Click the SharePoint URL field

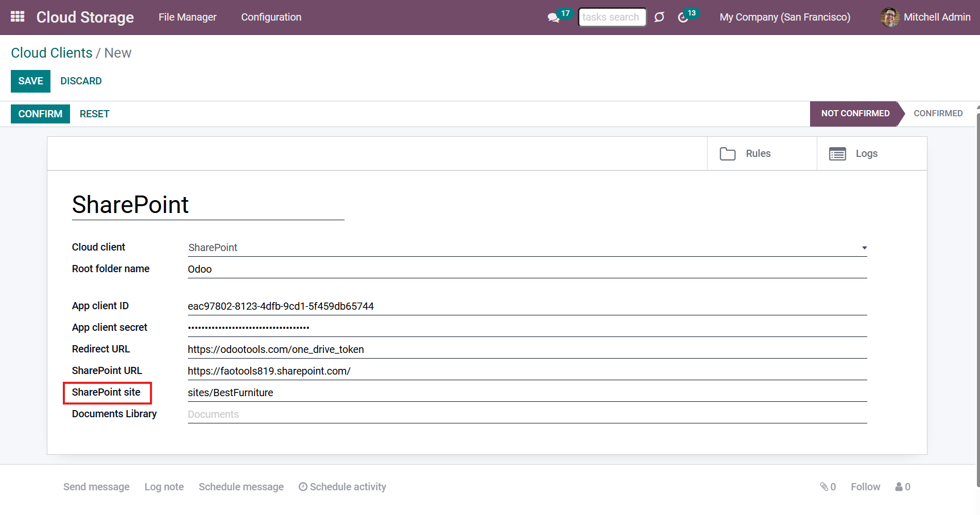(527, 371)
